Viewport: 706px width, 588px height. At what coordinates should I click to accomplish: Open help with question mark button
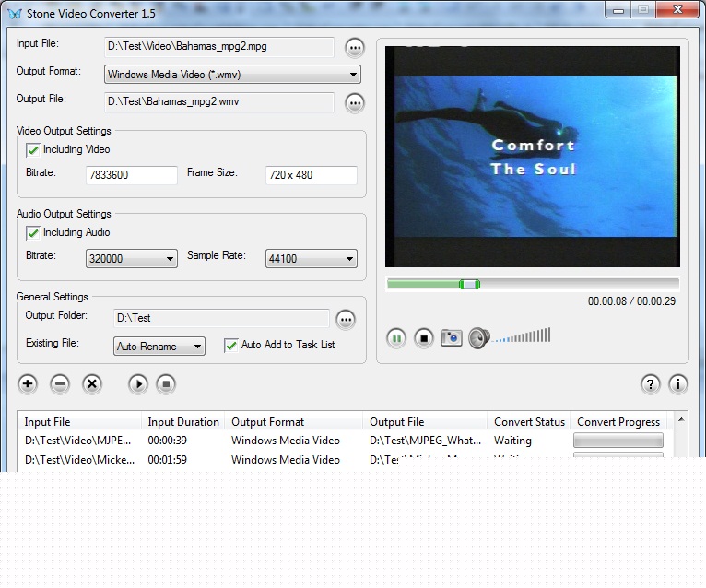650,384
